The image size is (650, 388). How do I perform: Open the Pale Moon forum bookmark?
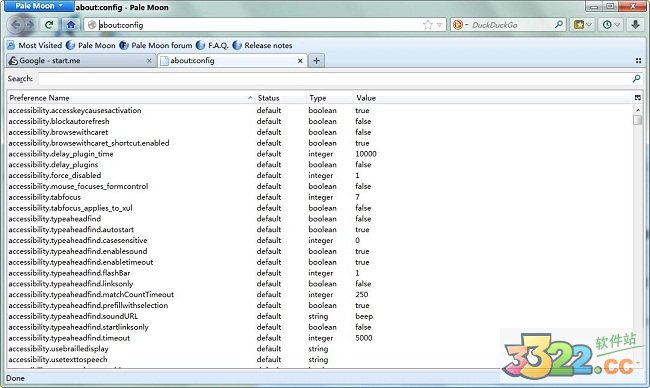point(156,45)
